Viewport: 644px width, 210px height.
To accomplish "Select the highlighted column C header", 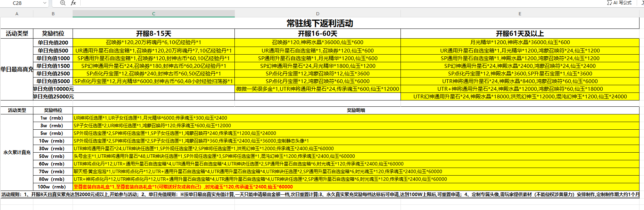I will [x=154, y=14].
